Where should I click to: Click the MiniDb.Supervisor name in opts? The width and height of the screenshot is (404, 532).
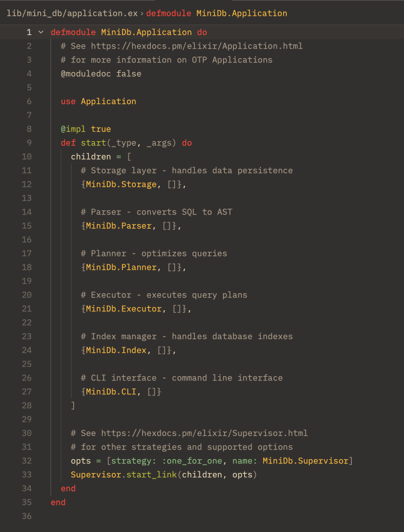coord(305,460)
